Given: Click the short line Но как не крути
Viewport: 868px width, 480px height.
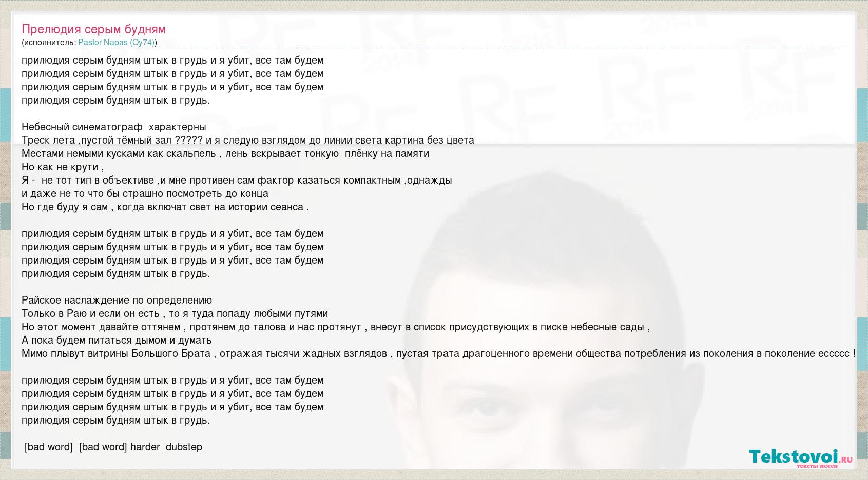Looking at the screenshot, I should pyautogui.click(x=62, y=167).
